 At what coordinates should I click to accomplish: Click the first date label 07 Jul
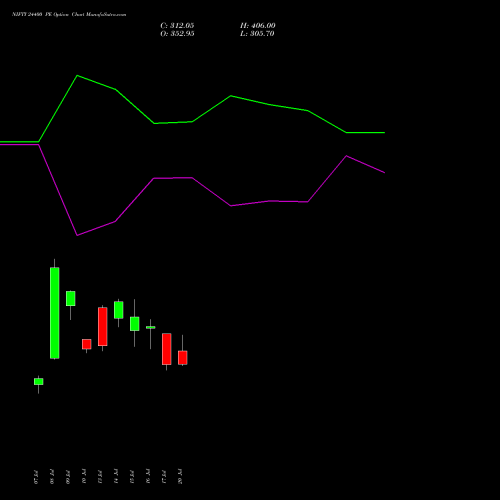(36, 477)
